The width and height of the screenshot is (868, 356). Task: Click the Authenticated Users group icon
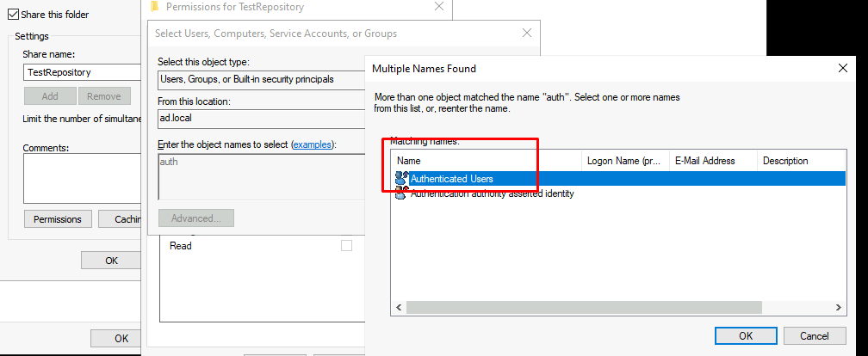(401, 178)
